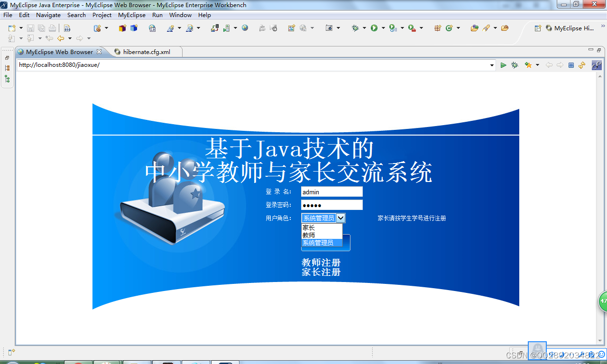Viewport: 607px width, 364px height.
Task: Click the New Java Project cube icon
Action: tap(122, 28)
